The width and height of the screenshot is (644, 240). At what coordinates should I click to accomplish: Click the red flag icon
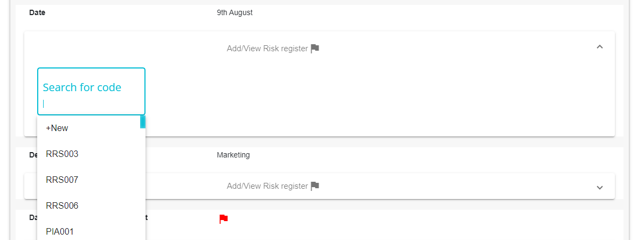(224, 219)
